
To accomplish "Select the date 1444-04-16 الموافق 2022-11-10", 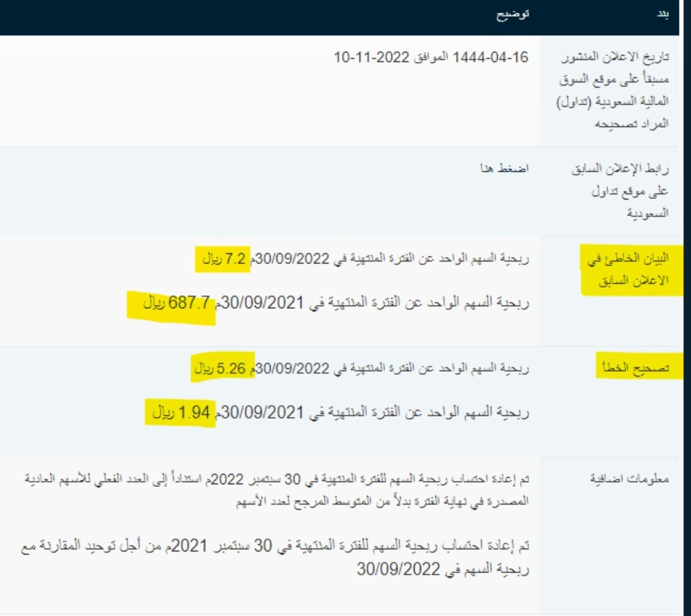I will click(x=431, y=58).
